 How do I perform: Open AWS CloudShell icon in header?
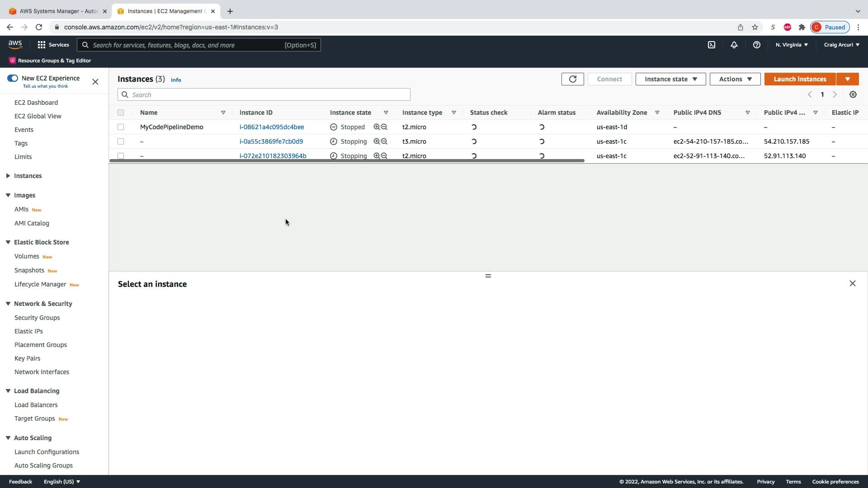[711, 45]
